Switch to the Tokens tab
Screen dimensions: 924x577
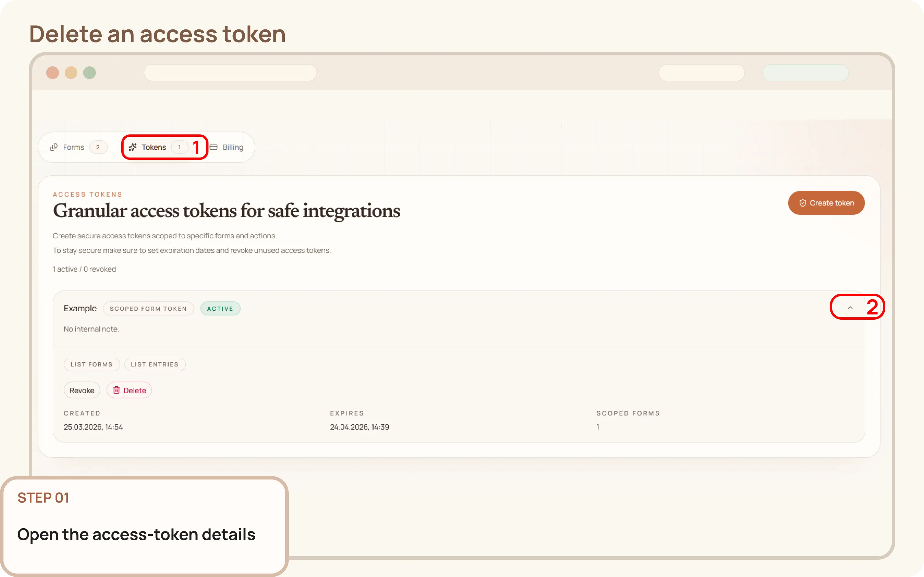(x=154, y=147)
